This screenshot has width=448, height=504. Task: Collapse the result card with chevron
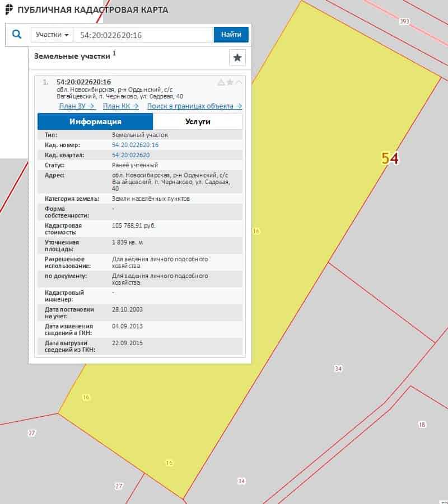239,83
